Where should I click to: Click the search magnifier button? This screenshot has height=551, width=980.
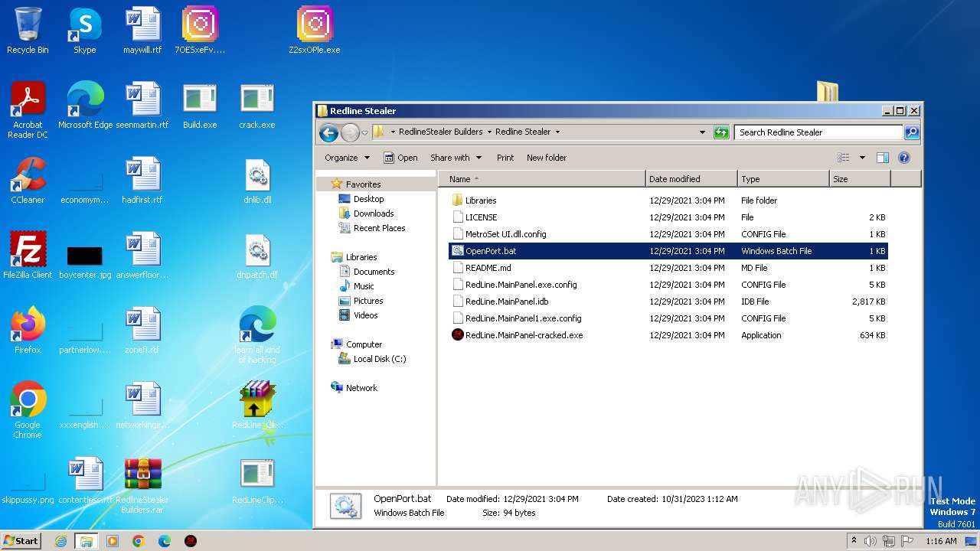point(911,132)
